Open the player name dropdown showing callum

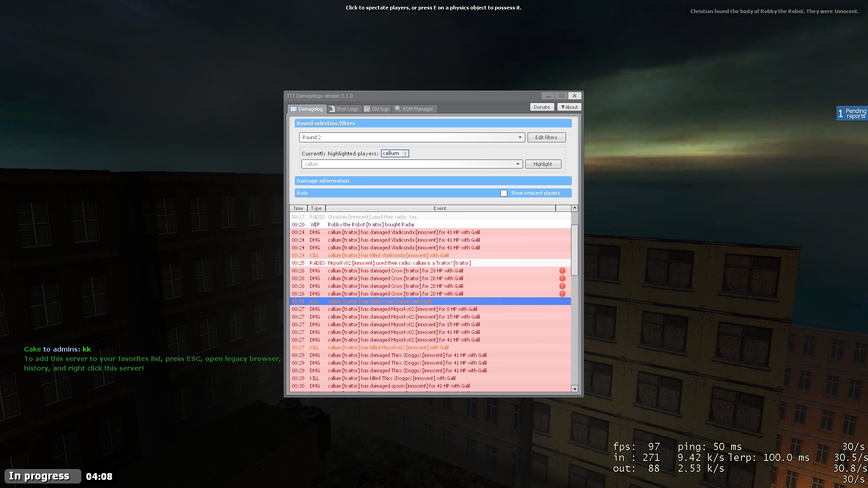[412, 164]
